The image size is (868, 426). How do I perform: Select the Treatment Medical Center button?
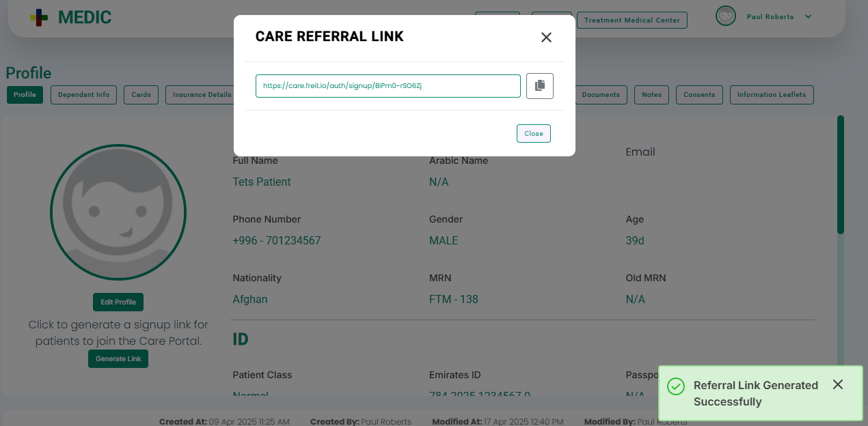pyautogui.click(x=632, y=20)
